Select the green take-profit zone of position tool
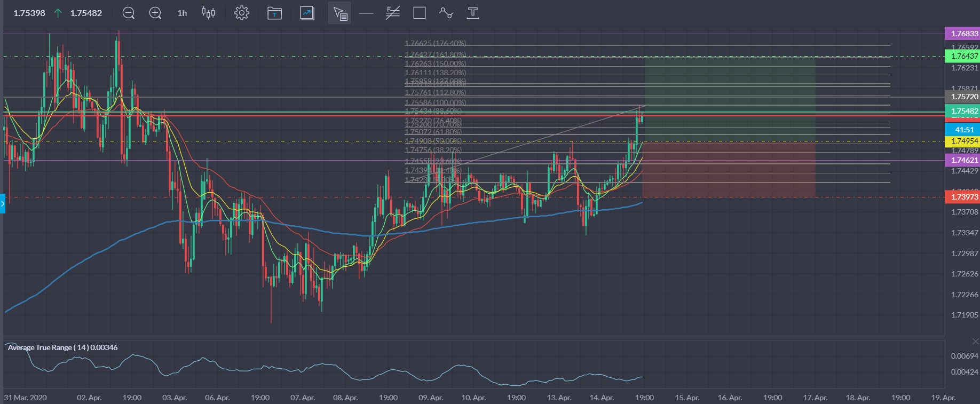The image size is (980, 404). 730,99
